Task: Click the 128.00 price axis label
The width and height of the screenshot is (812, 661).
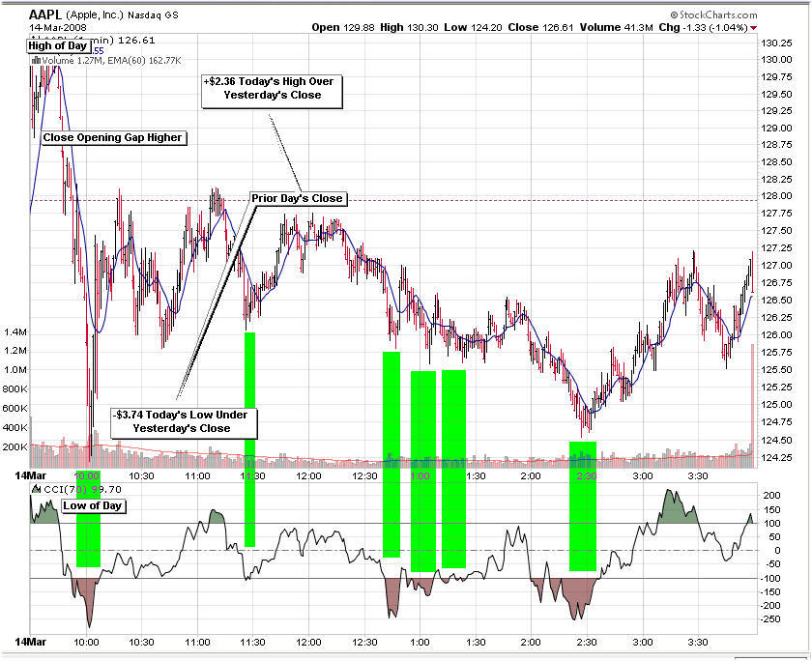Action: click(775, 197)
